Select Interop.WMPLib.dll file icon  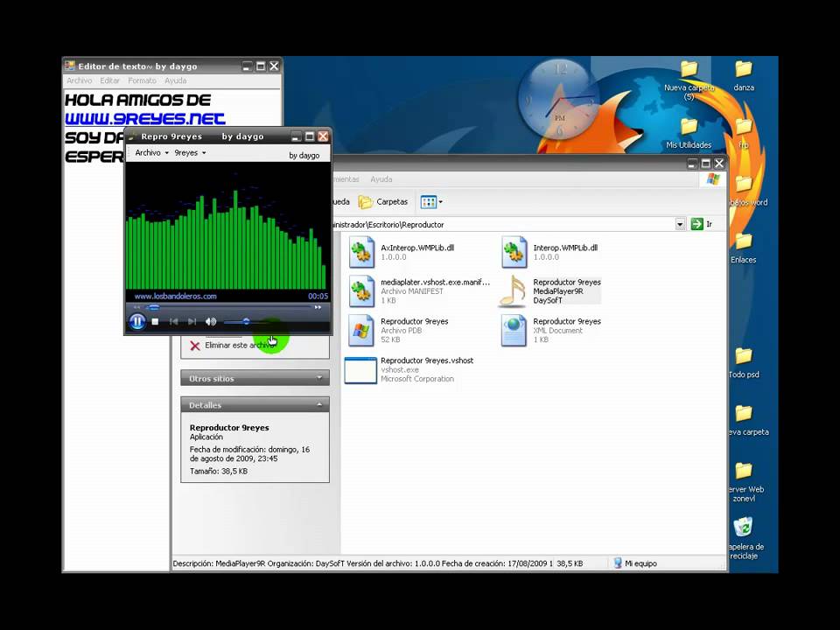[514, 252]
